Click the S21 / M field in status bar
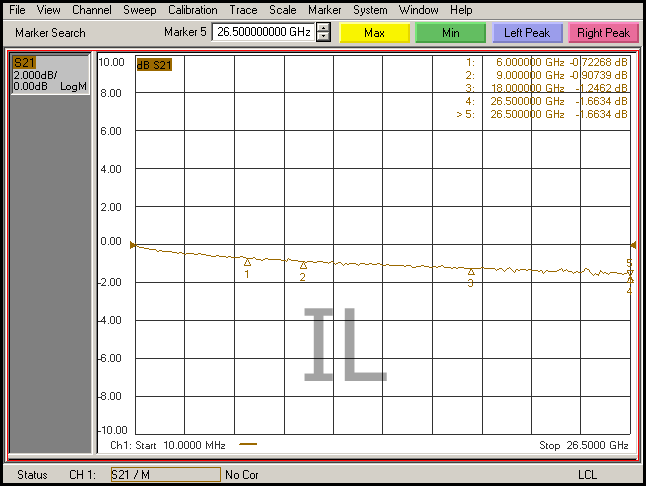 164,474
